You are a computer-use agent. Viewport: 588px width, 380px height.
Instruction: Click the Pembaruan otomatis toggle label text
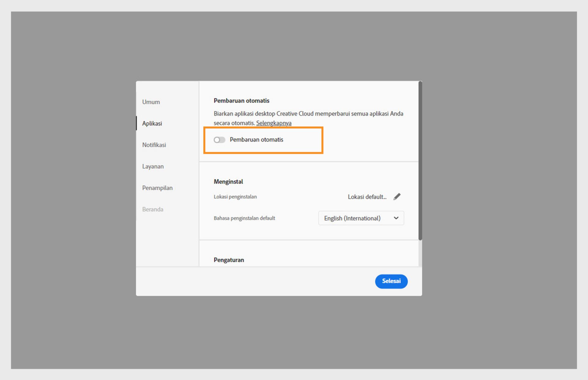click(256, 140)
